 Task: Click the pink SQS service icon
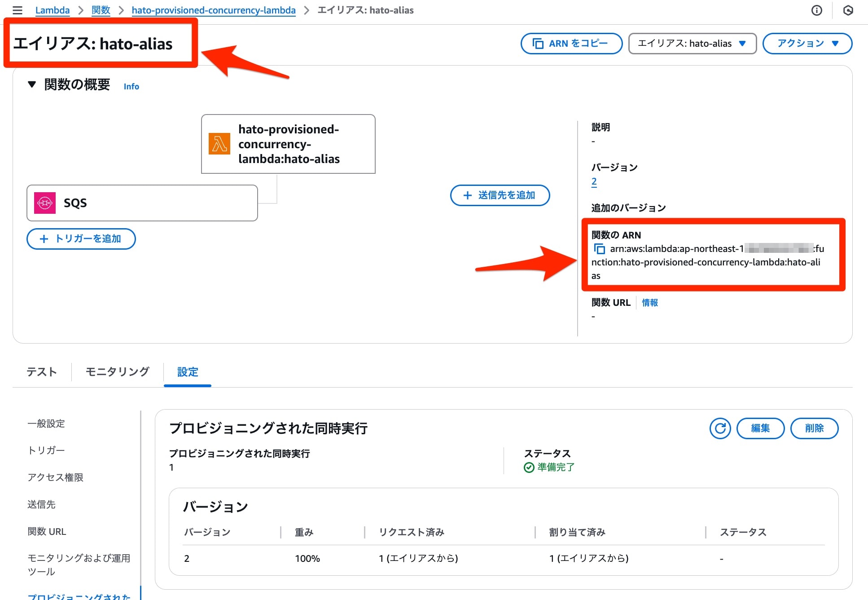tap(45, 203)
